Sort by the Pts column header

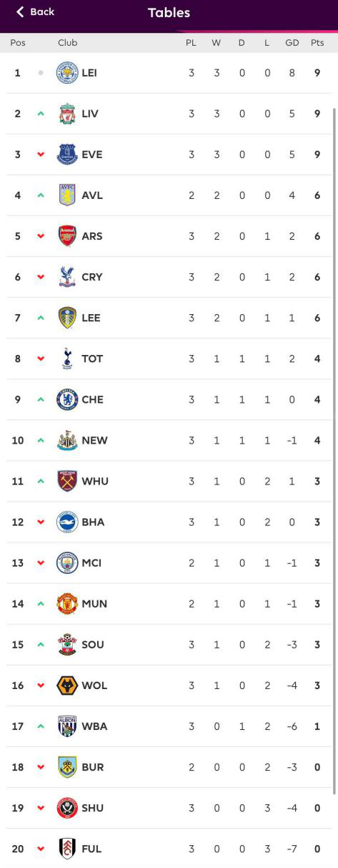click(x=317, y=43)
